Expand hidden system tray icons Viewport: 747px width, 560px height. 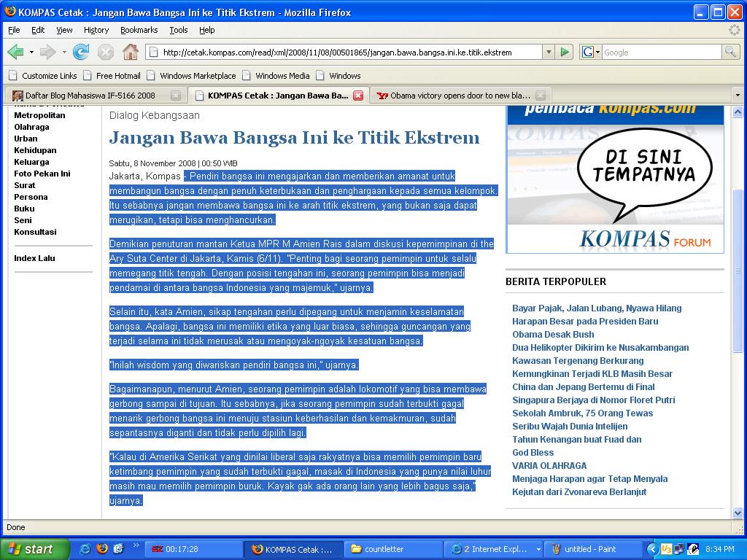pyautogui.click(x=652, y=549)
